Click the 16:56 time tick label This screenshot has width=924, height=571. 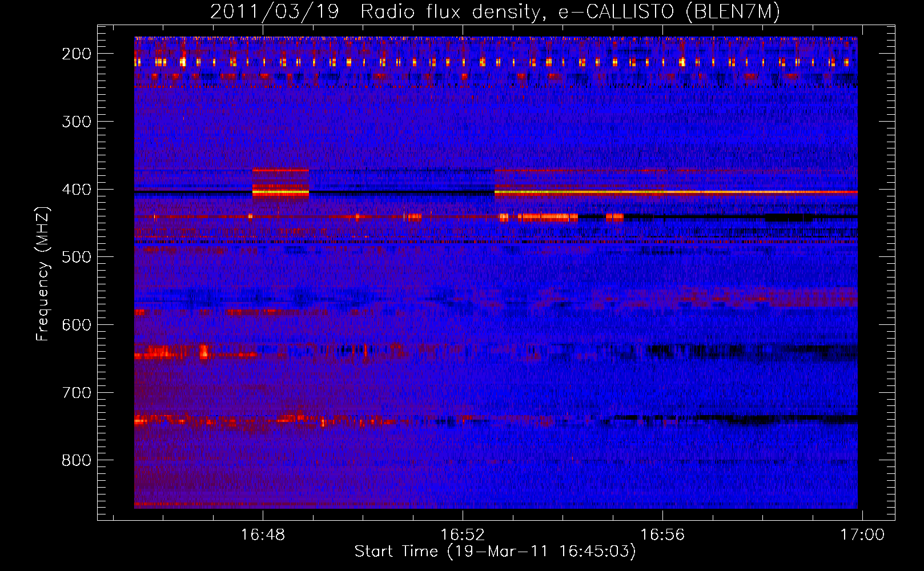click(x=662, y=534)
